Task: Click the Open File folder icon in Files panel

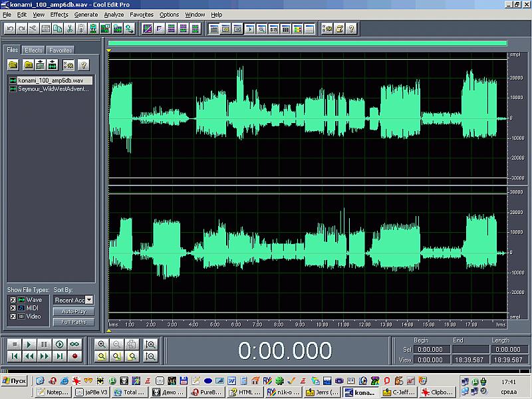Action: 13,65
